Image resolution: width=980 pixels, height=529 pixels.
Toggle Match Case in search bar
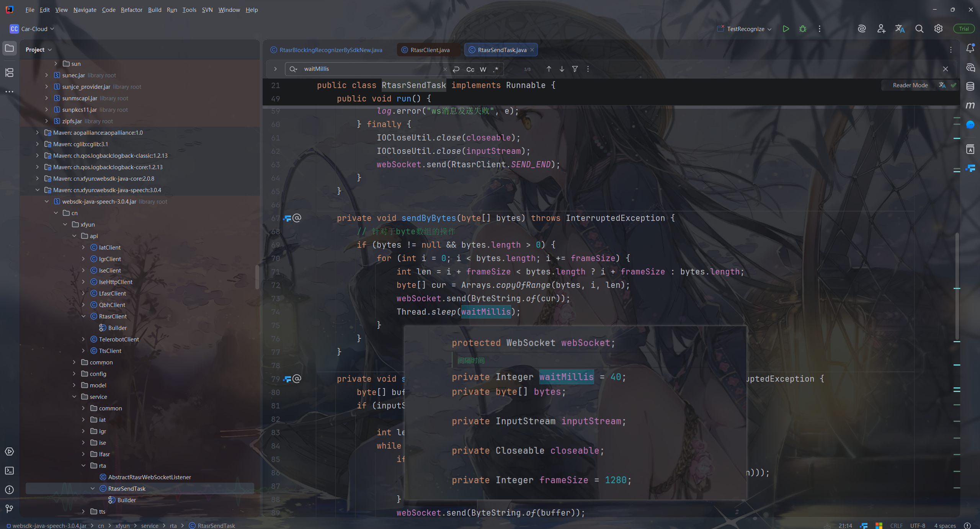coord(470,69)
